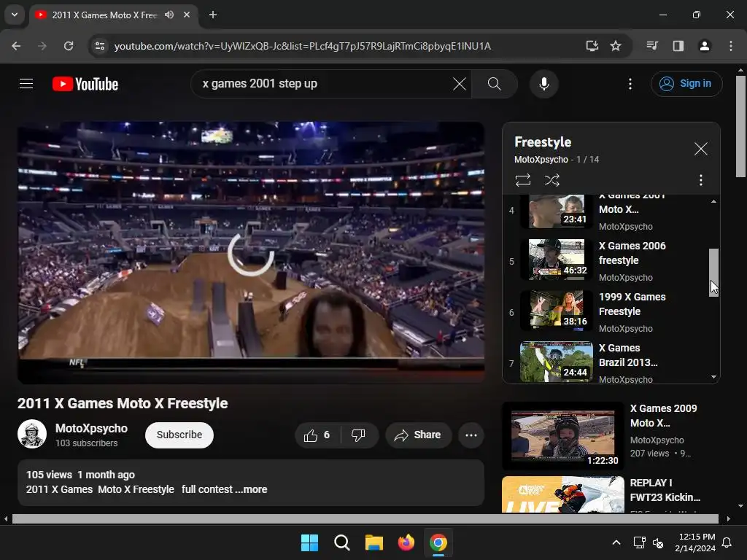
Task: Like the video with thumbs up
Action: click(x=317, y=435)
